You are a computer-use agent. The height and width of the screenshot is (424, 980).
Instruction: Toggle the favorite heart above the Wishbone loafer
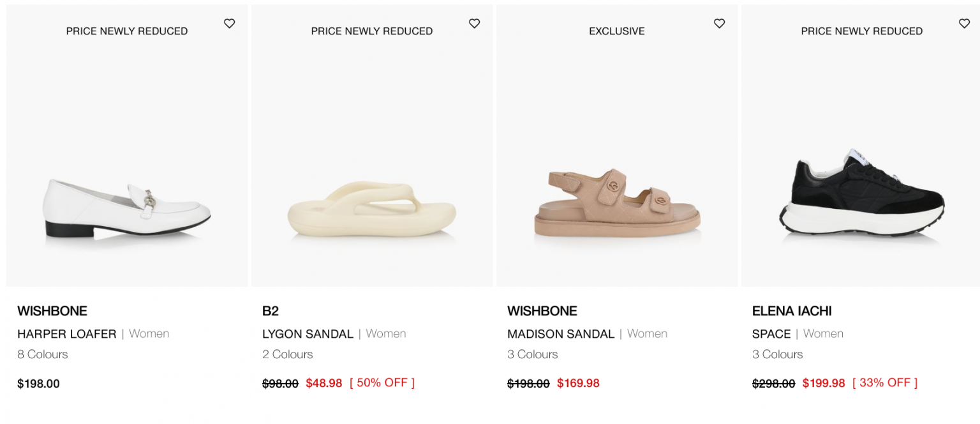230,23
